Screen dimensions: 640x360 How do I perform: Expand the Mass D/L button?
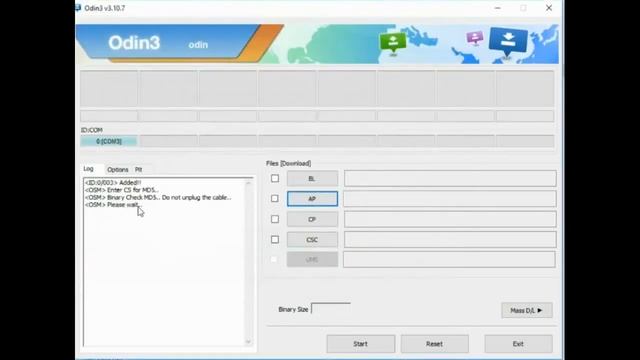tap(527, 310)
